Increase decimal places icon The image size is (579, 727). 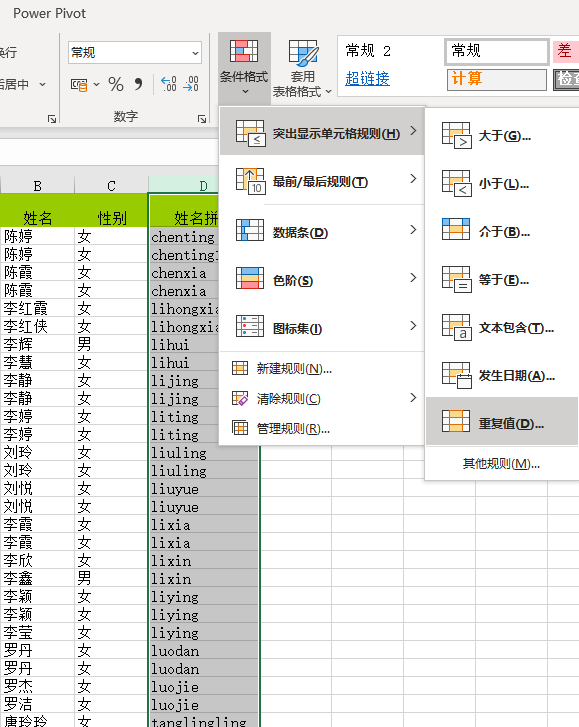coord(168,84)
